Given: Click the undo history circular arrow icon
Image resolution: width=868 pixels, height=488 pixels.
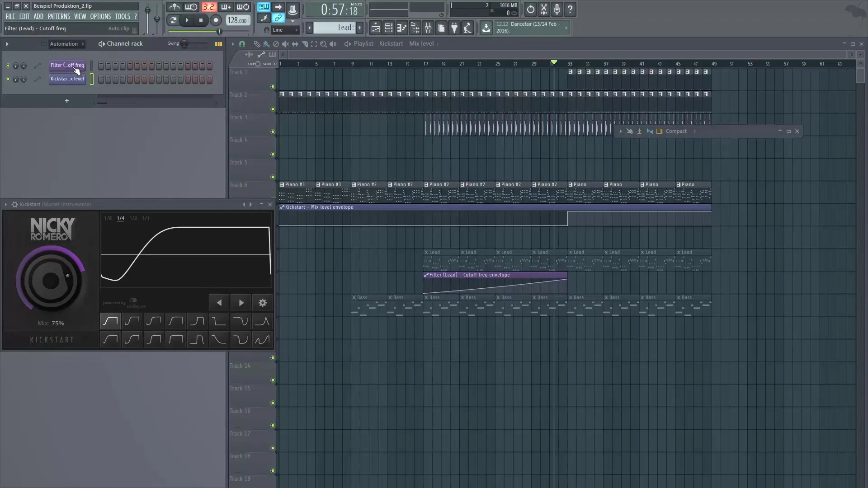Looking at the screenshot, I should pos(530,9).
